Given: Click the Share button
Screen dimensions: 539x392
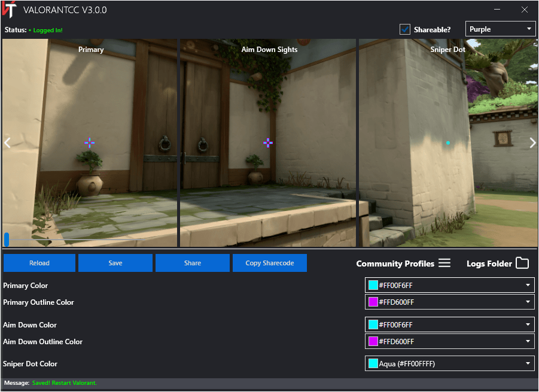Looking at the screenshot, I should pos(193,263).
